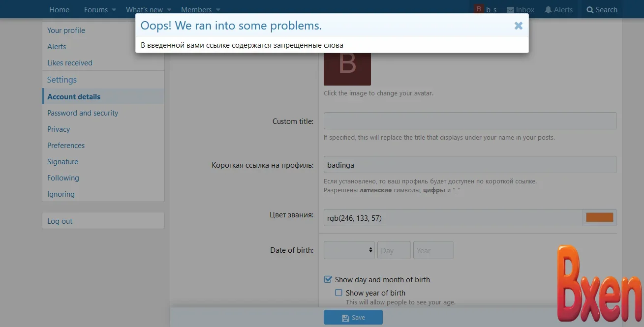Open the Inbox envelope icon
The height and width of the screenshot is (327, 644).
click(510, 10)
